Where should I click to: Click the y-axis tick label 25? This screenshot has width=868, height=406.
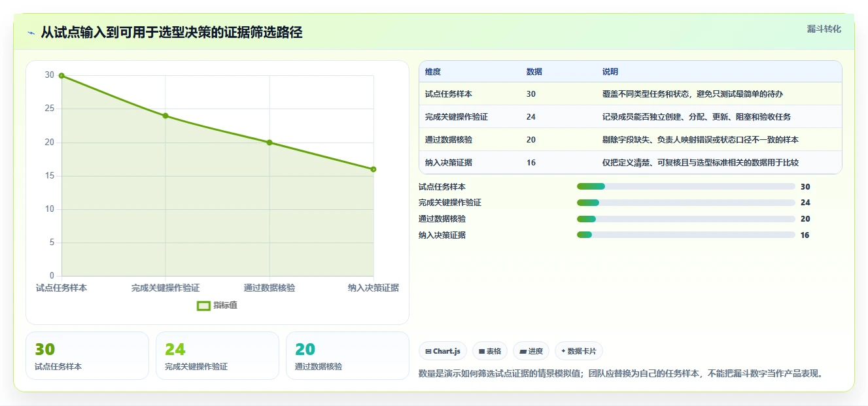click(50, 109)
